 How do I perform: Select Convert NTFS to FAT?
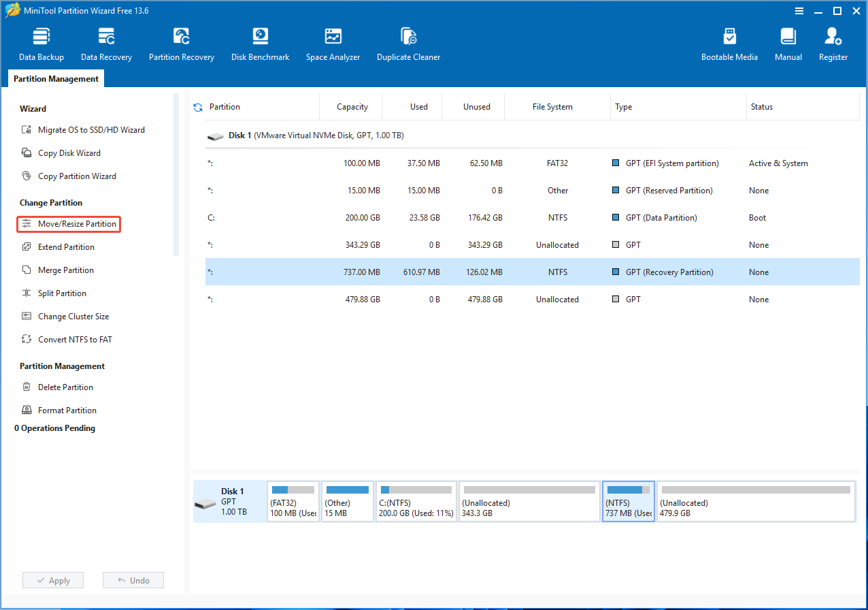[73, 339]
